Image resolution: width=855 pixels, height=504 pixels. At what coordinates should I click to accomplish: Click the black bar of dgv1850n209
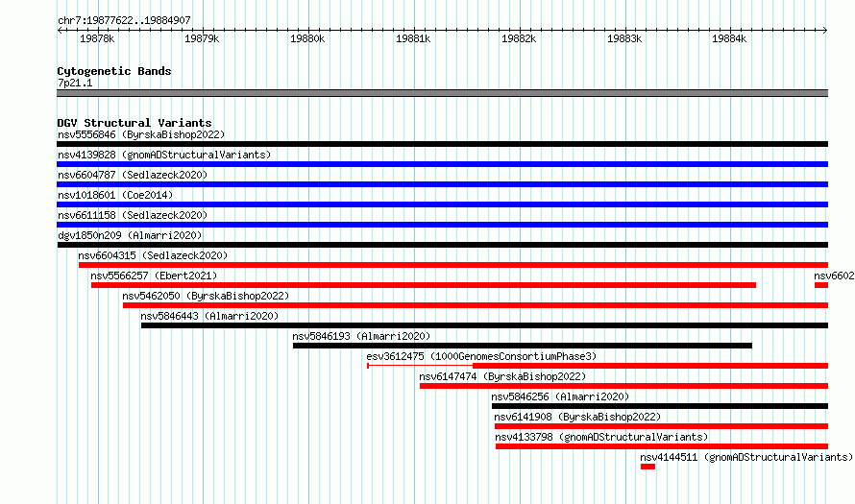pyautogui.click(x=442, y=245)
